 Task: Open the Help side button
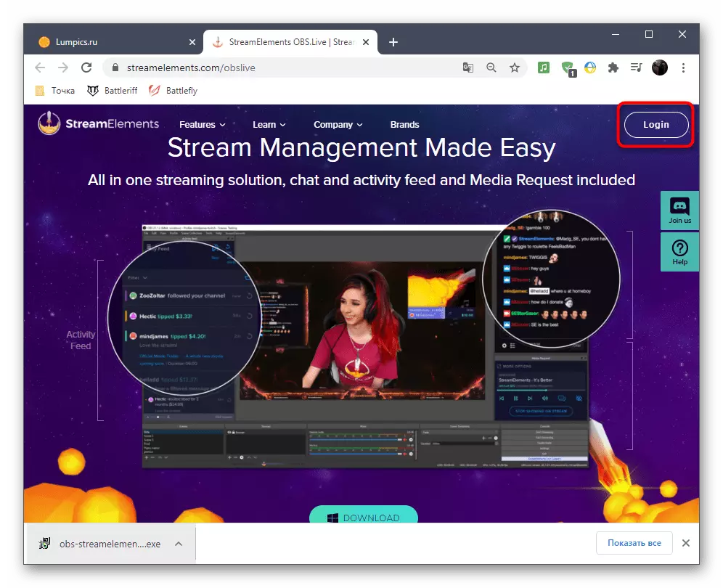679,252
